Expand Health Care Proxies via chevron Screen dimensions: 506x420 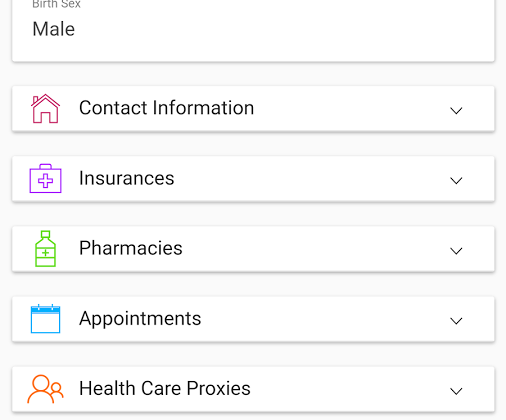(456, 391)
